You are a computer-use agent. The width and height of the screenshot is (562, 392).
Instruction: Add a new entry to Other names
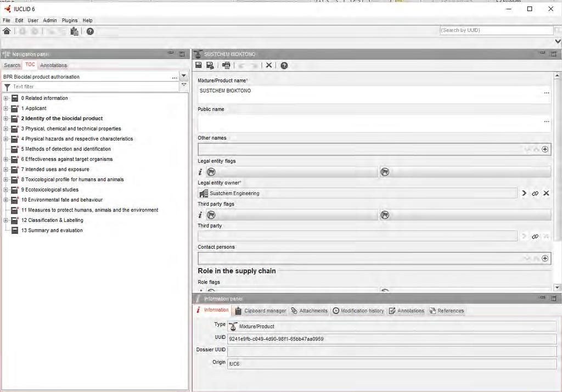[545, 149]
